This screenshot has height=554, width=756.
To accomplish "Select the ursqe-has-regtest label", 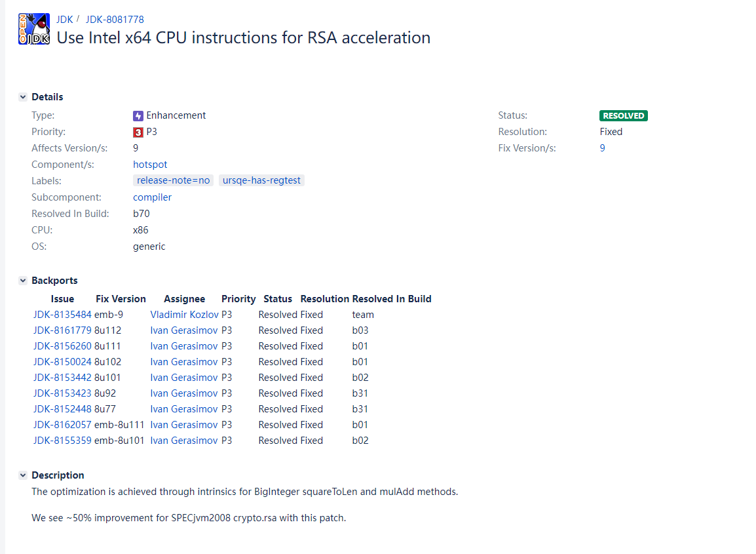I will tap(261, 180).
